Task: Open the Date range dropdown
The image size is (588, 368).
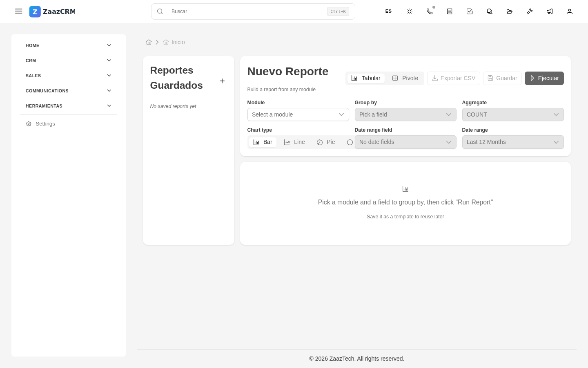Action: tap(513, 142)
